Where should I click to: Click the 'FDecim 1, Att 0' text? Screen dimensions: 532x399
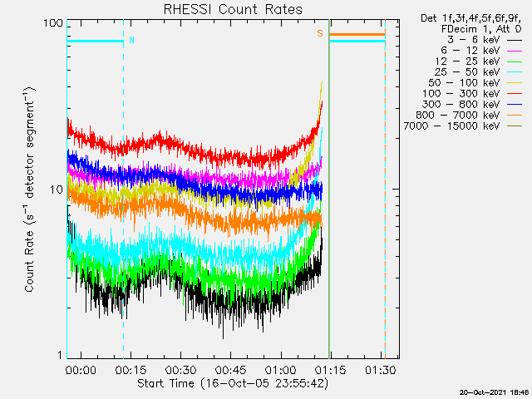click(x=481, y=29)
